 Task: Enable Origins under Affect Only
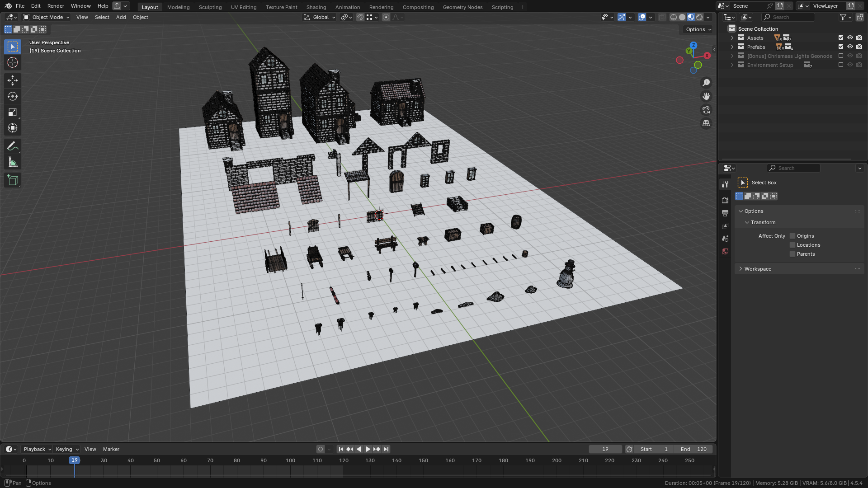pos(793,236)
